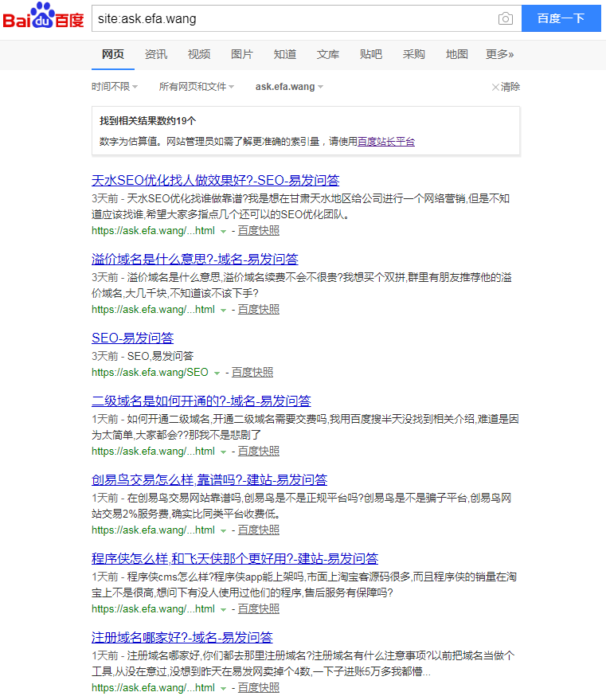The height and width of the screenshot is (700, 606).
Task: Click green URL under 程序侠 result
Action: pyautogui.click(x=153, y=609)
